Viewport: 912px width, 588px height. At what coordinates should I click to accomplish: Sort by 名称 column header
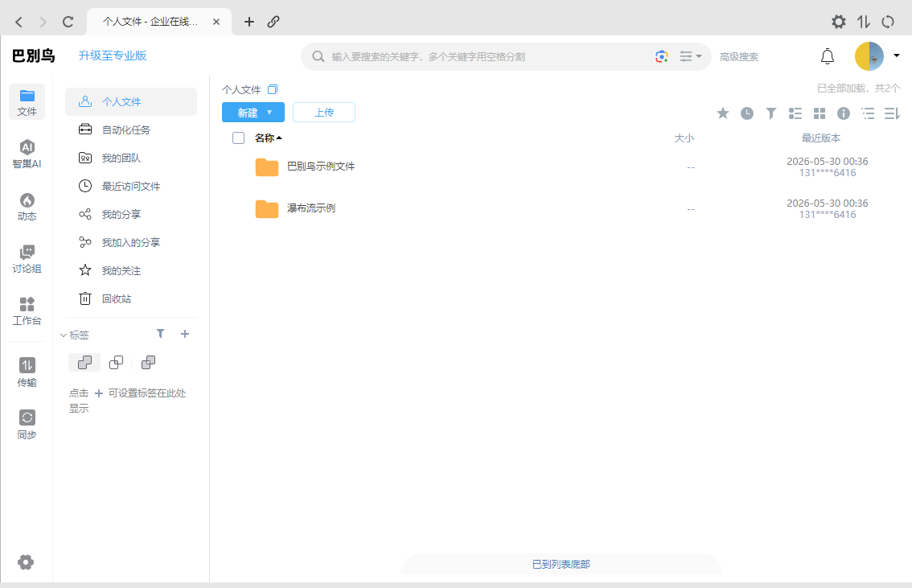coord(268,138)
